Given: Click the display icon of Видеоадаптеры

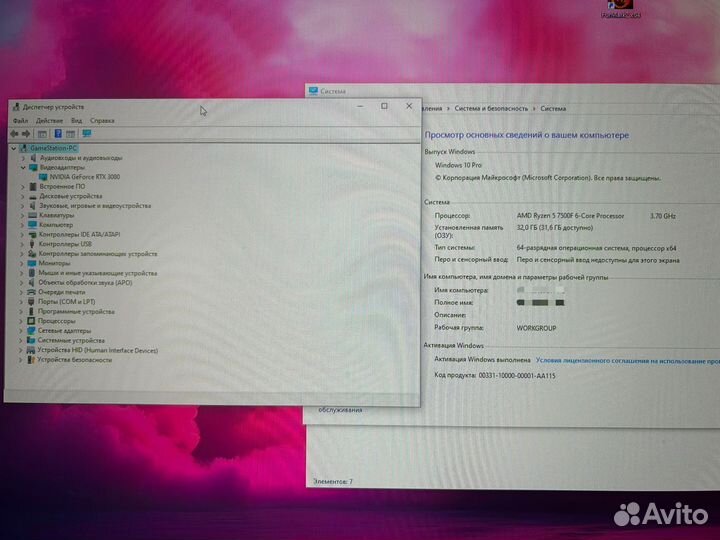Looking at the screenshot, I should [x=33, y=167].
